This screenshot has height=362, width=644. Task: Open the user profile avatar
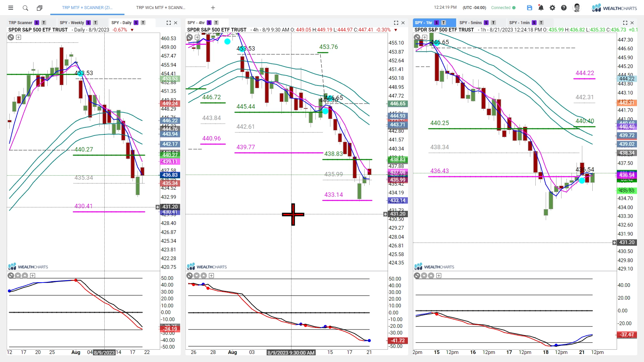point(577,8)
